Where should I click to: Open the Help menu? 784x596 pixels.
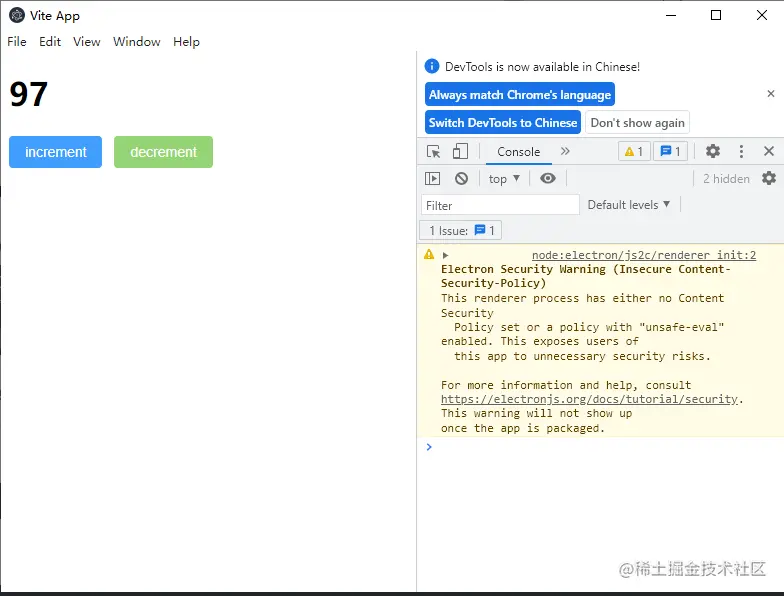click(186, 42)
